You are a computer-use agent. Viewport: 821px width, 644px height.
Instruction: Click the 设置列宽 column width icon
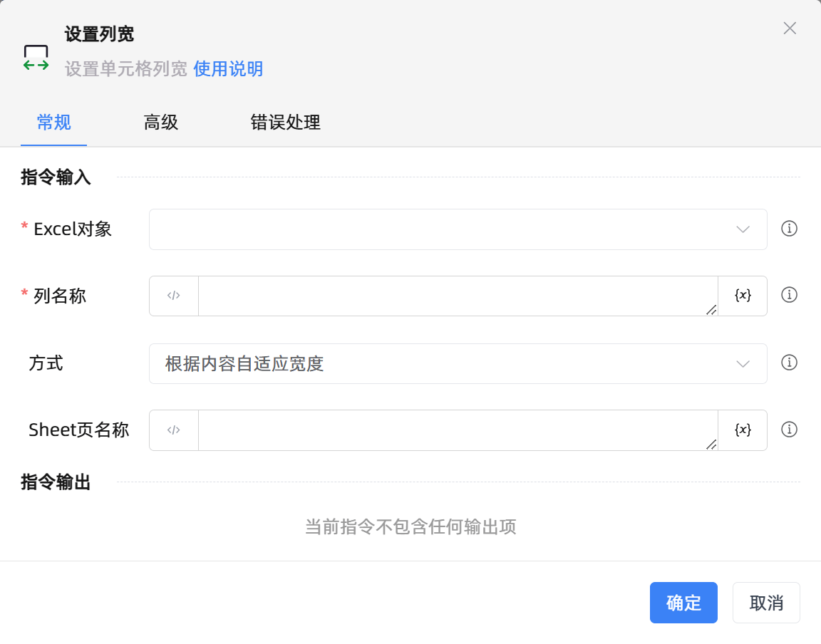tap(36, 58)
